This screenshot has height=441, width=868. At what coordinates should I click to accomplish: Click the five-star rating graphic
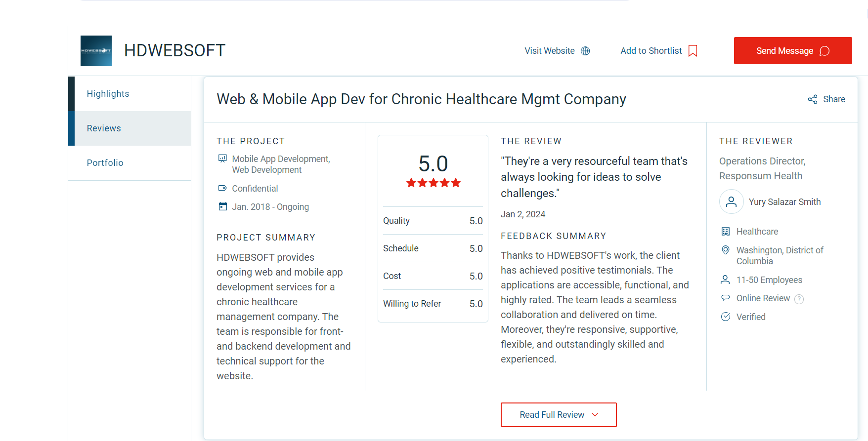pyautogui.click(x=433, y=183)
